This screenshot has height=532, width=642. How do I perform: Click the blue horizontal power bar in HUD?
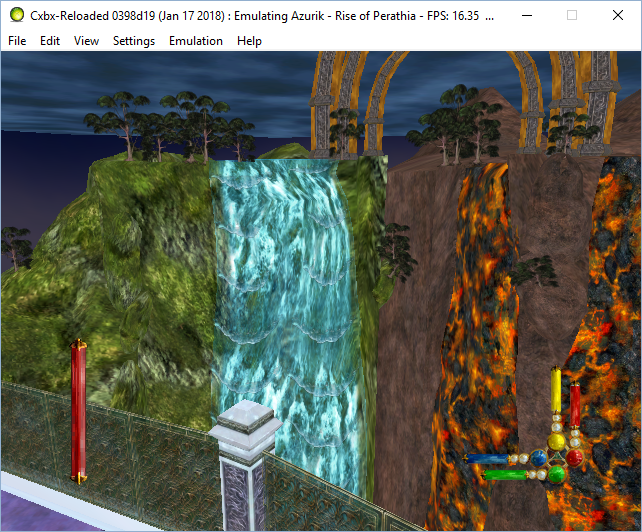[486, 458]
